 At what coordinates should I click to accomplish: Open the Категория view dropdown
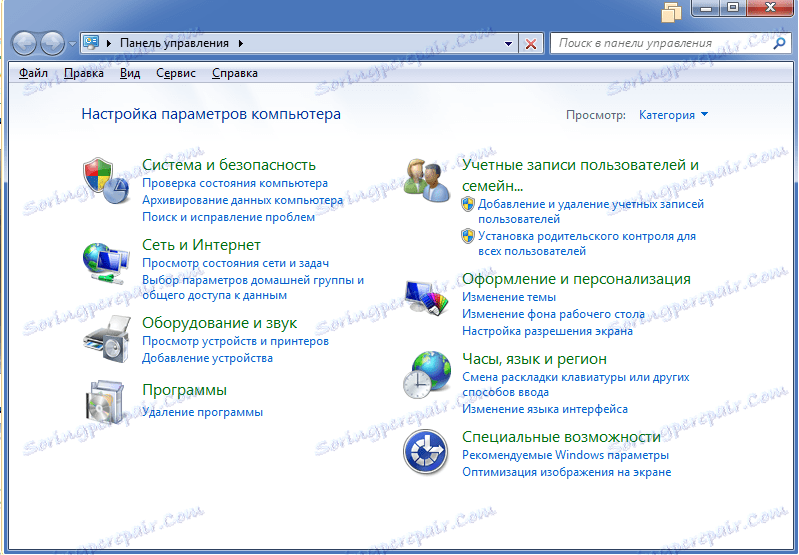[673, 115]
